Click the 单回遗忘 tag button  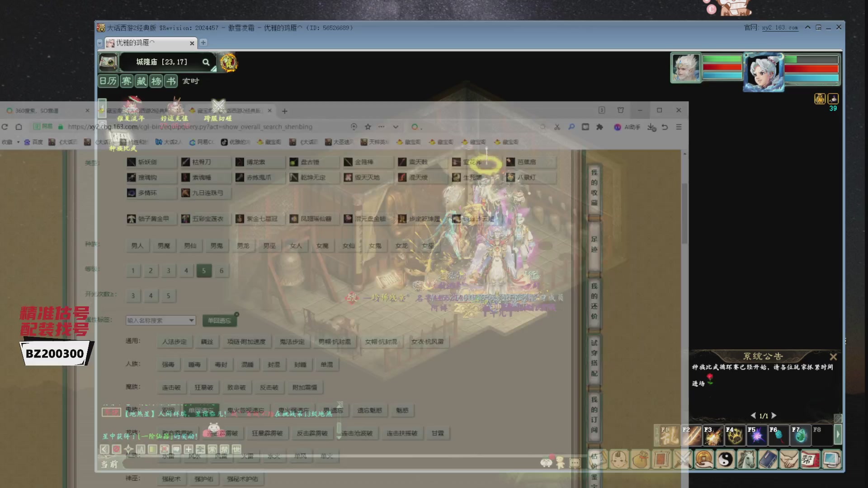219,320
